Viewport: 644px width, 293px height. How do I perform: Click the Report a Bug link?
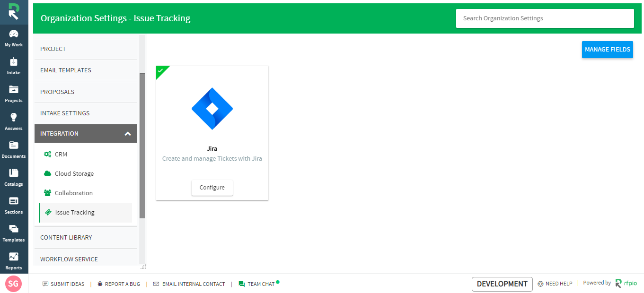click(x=123, y=284)
